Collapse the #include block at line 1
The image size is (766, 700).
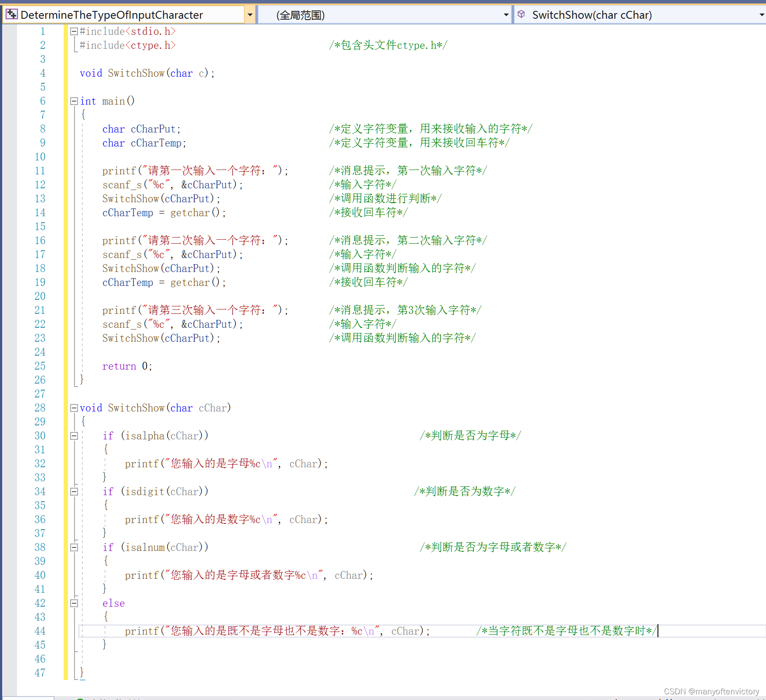(74, 31)
